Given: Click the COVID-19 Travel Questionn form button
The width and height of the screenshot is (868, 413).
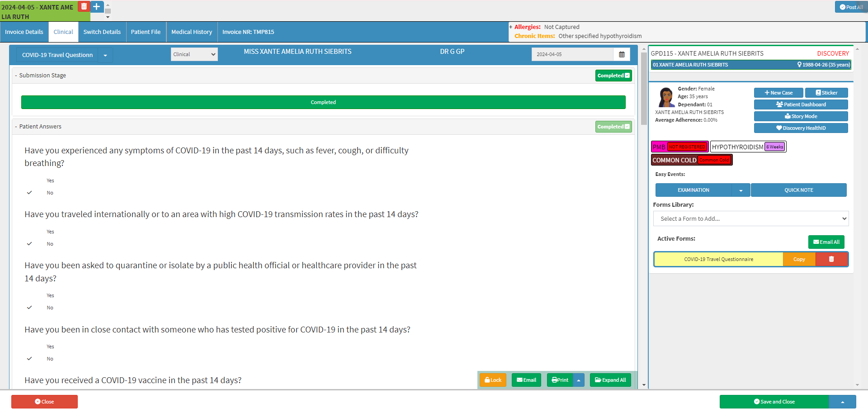Looking at the screenshot, I should point(57,55).
